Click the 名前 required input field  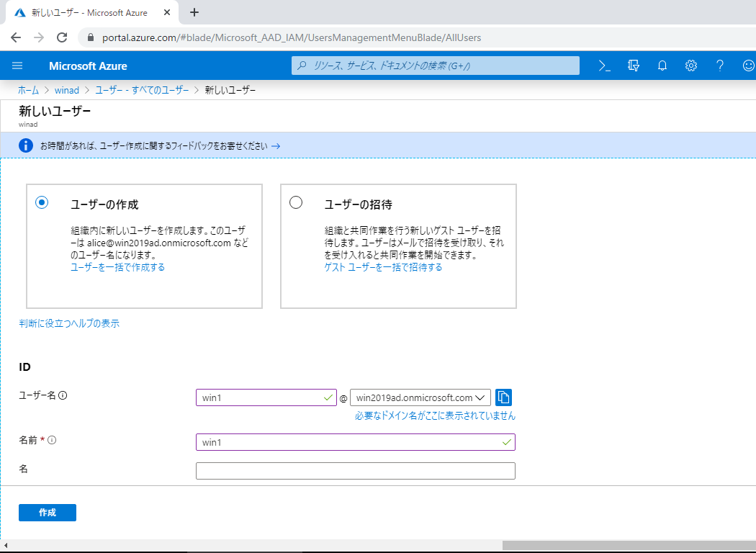point(356,442)
